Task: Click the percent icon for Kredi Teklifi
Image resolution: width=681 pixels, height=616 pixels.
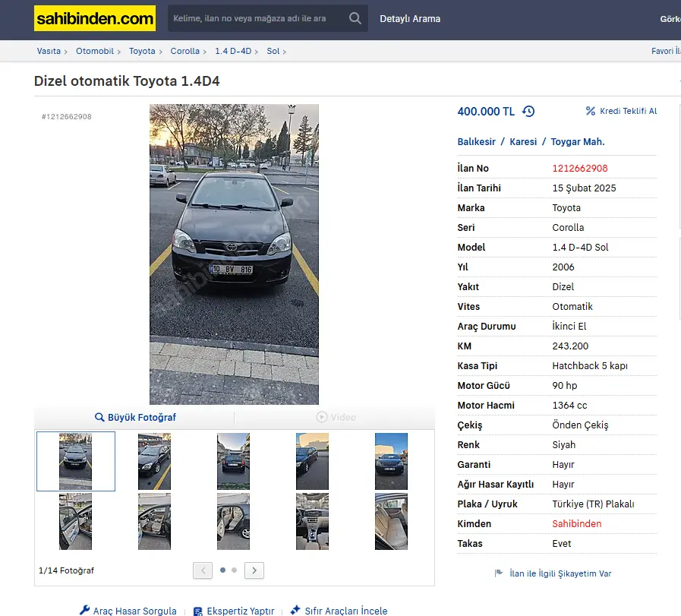Action: (x=590, y=111)
